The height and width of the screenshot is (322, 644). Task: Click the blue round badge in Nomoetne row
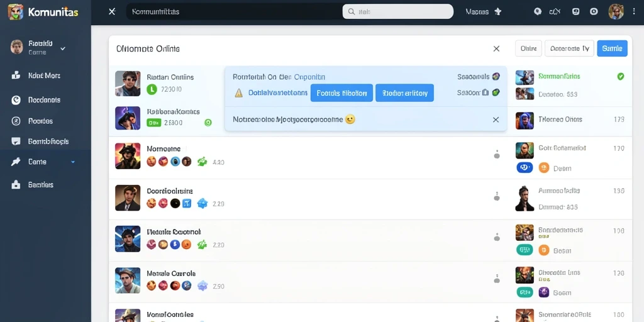tap(175, 162)
